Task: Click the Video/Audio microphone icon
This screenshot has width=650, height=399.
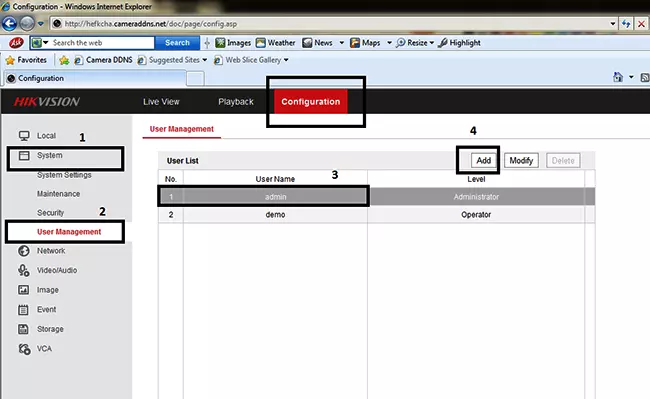Action: 24,270
